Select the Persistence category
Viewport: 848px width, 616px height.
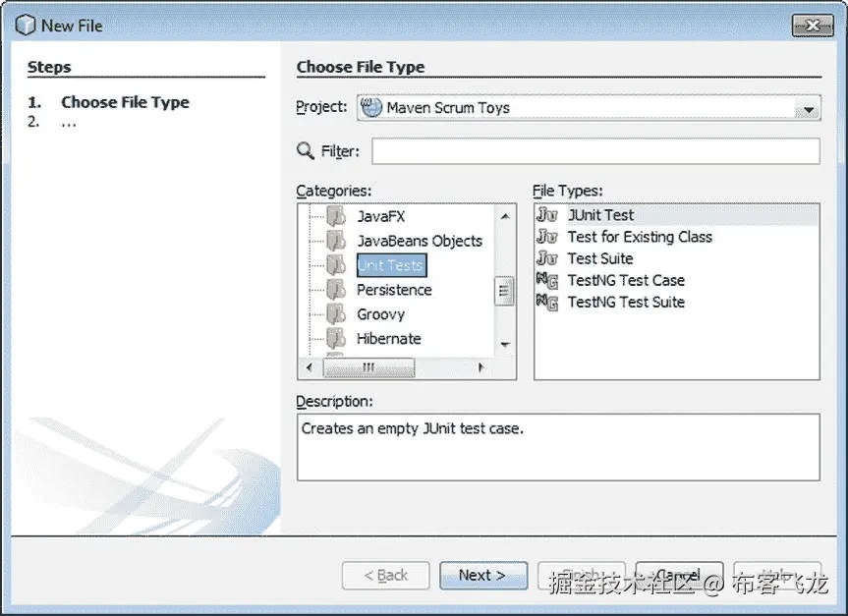point(394,290)
